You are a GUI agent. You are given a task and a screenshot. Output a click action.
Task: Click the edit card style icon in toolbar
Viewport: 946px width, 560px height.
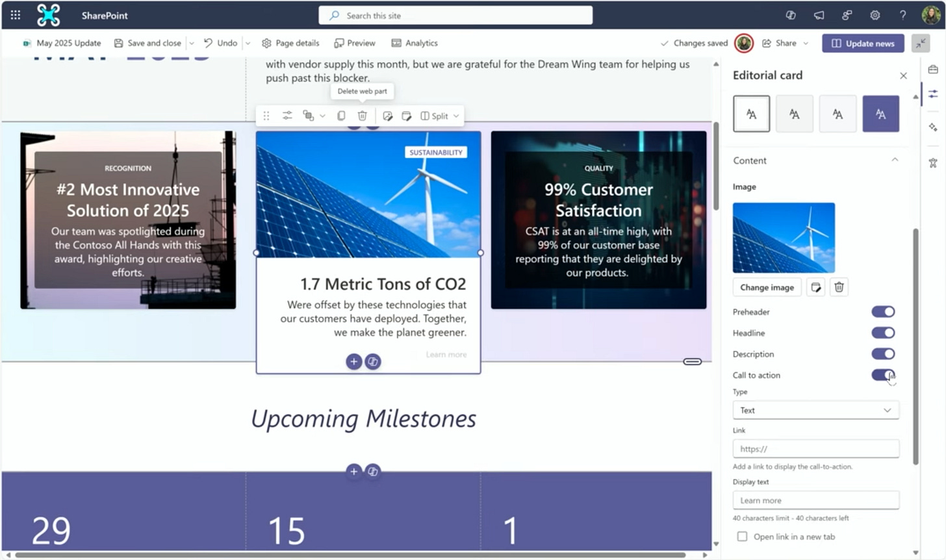pos(407,116)
